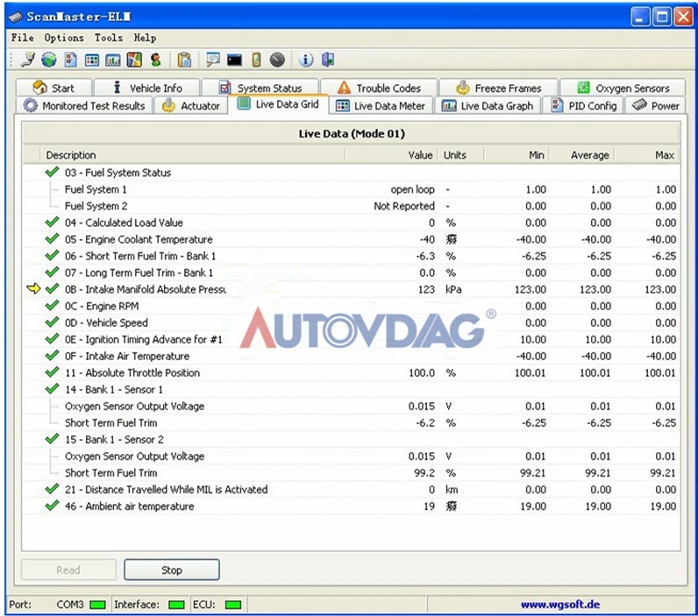Image resolution: width=698 pixels, height=616 pixels.
Task: Open the File menu
Action: pos(22,38)
